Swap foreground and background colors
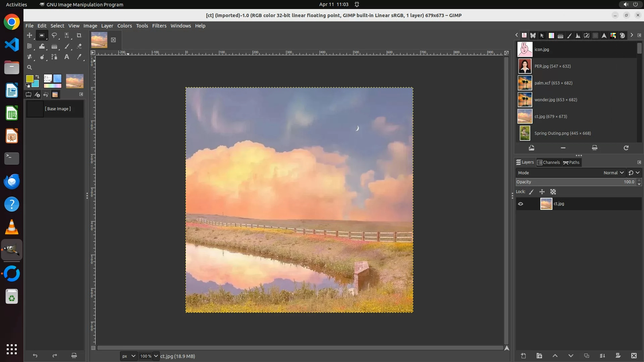 (37, 77)
